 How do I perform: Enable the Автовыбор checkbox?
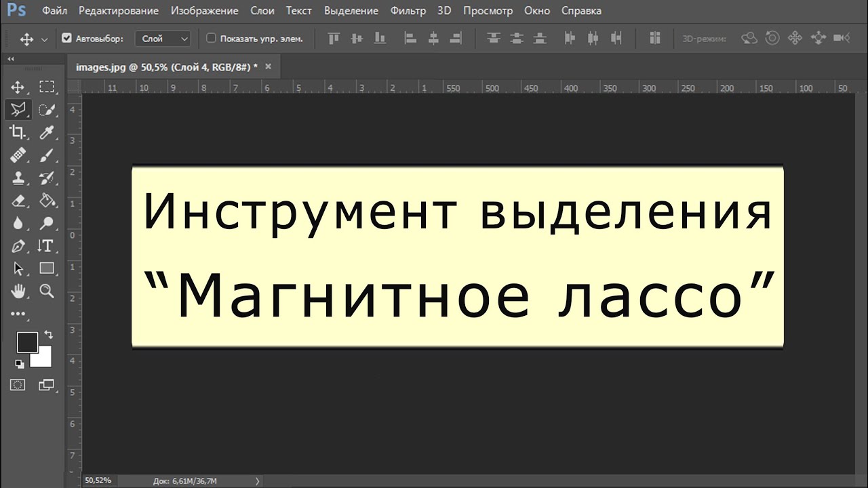66,39
